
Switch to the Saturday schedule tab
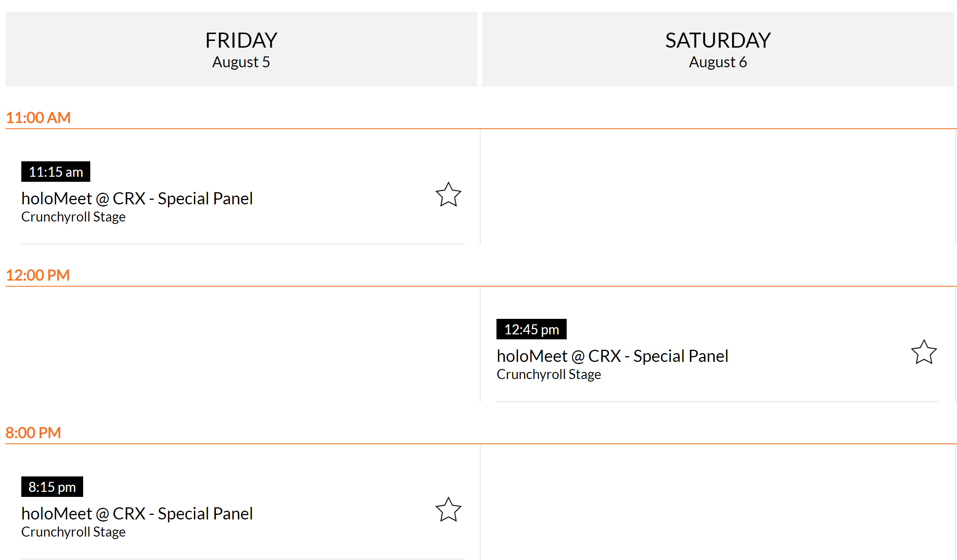(718, 48)
